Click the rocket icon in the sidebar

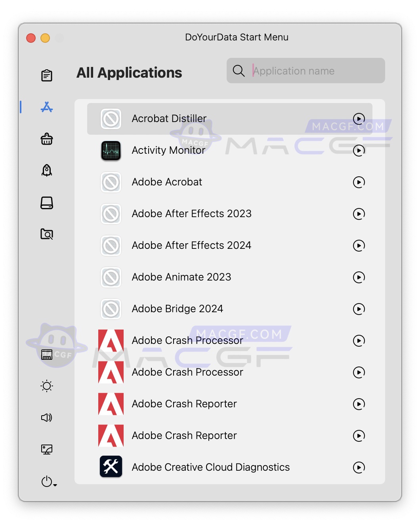point(47,170)
